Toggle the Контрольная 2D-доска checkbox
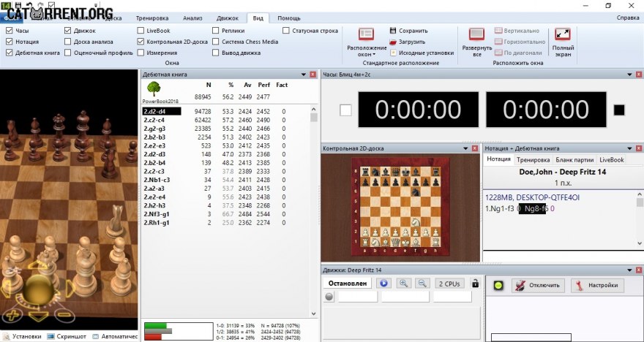644x342 pixels. point(141,42)
